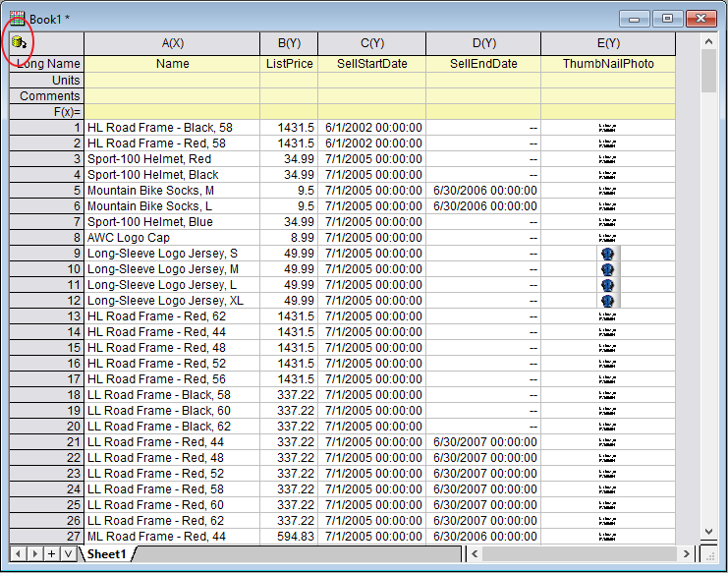
Task: Click the previous sheet arrow button
Action: [18, 554]
